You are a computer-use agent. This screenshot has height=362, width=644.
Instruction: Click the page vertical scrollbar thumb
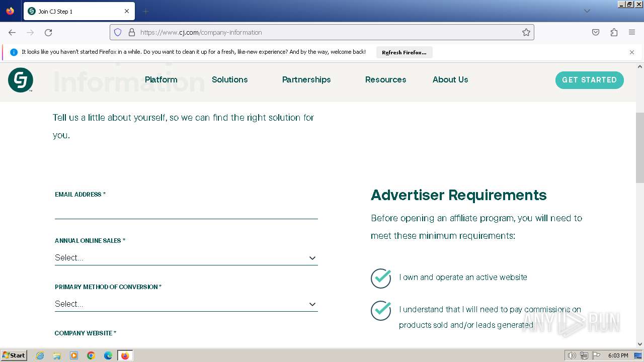(640, 148)
